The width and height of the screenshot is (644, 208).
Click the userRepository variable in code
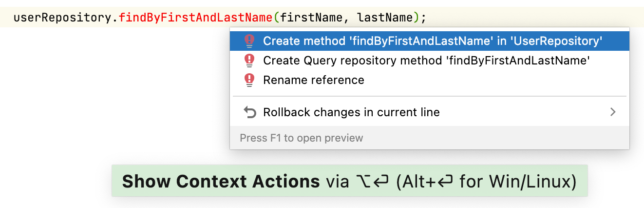[x=62, y=18]
